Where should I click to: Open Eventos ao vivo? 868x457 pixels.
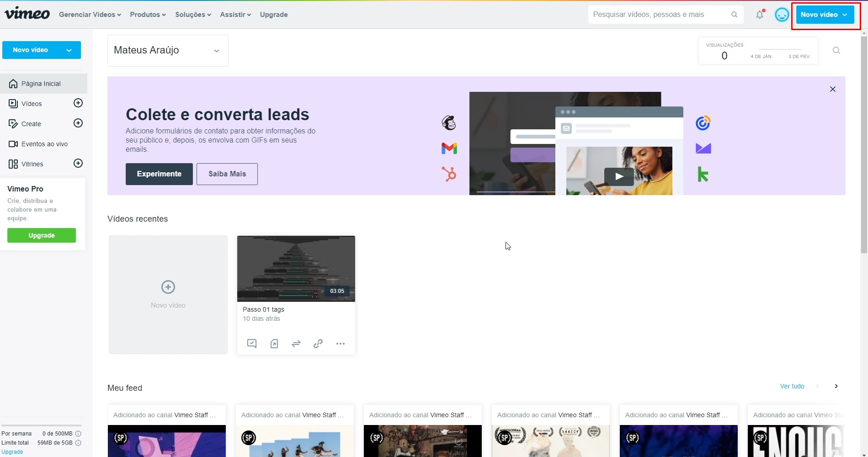pos(43,144)
